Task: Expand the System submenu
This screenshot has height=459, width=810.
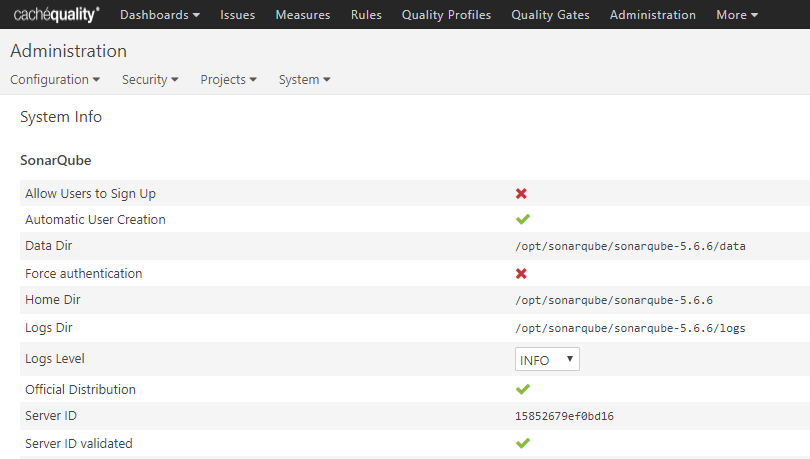Action: click(x=304, y=80)
